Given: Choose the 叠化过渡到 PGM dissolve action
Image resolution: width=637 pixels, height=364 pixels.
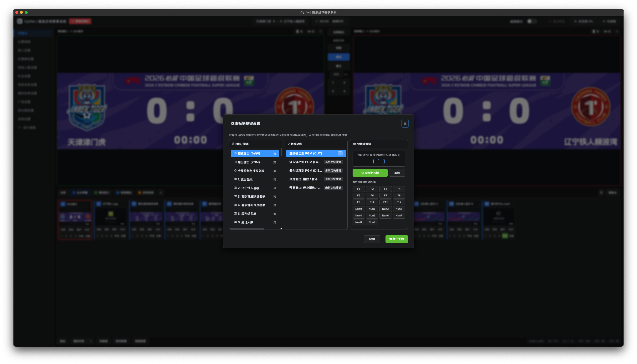Looking at the screenshot, I should click(316, 170).
